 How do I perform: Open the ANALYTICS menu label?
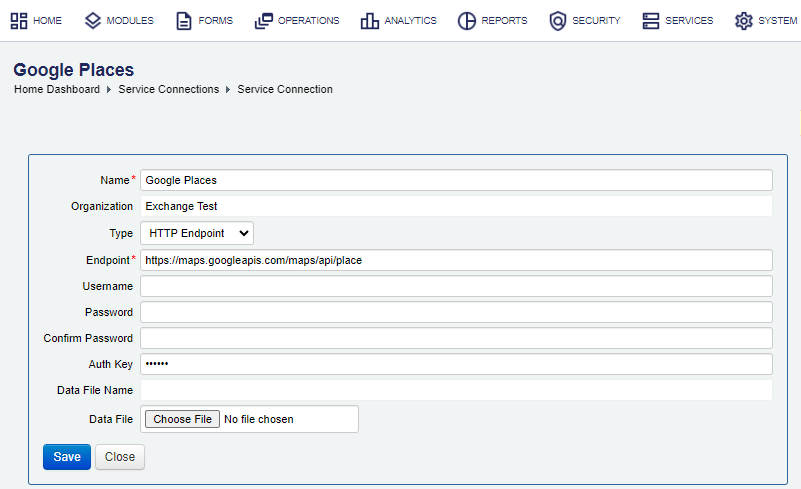click(x=410, y=20)
